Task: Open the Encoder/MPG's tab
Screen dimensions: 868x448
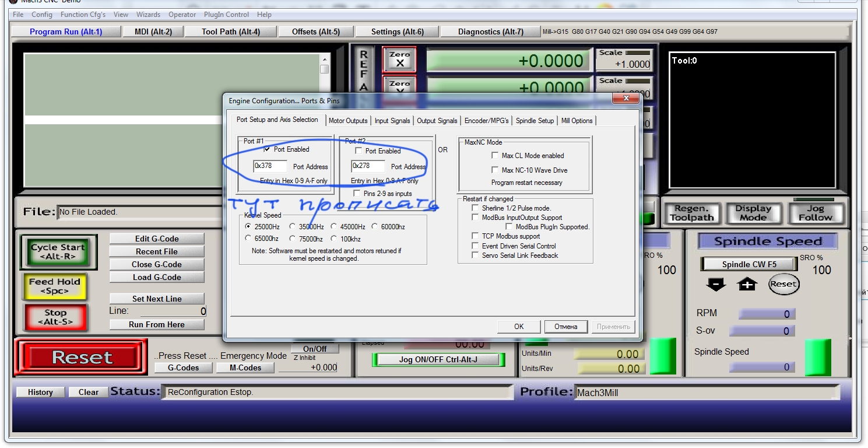Action: click(x=487, y=121)
